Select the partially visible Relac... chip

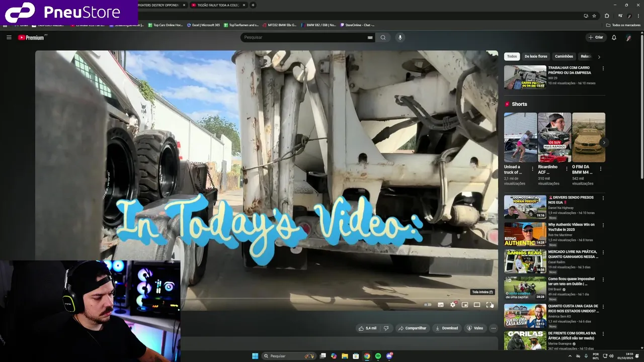point(586,56)
